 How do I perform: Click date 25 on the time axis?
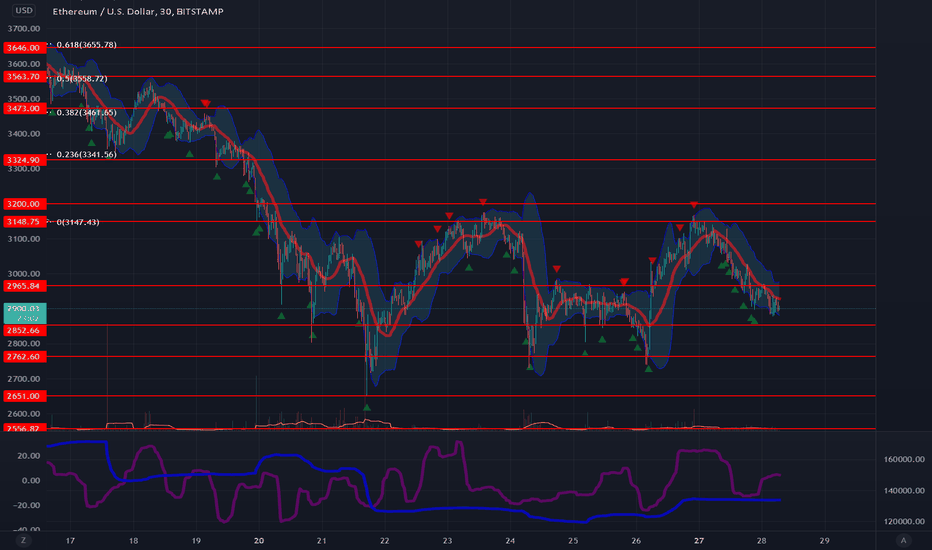[573, 540]
